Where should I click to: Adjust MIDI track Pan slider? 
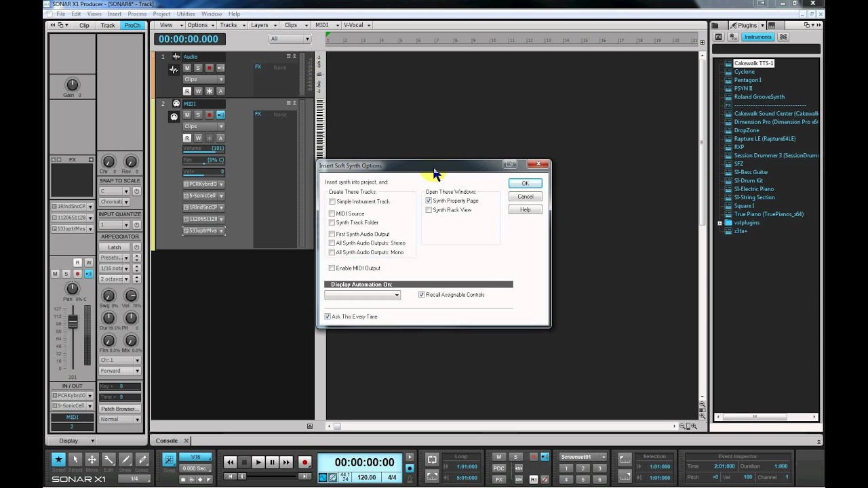click(203, 160)
